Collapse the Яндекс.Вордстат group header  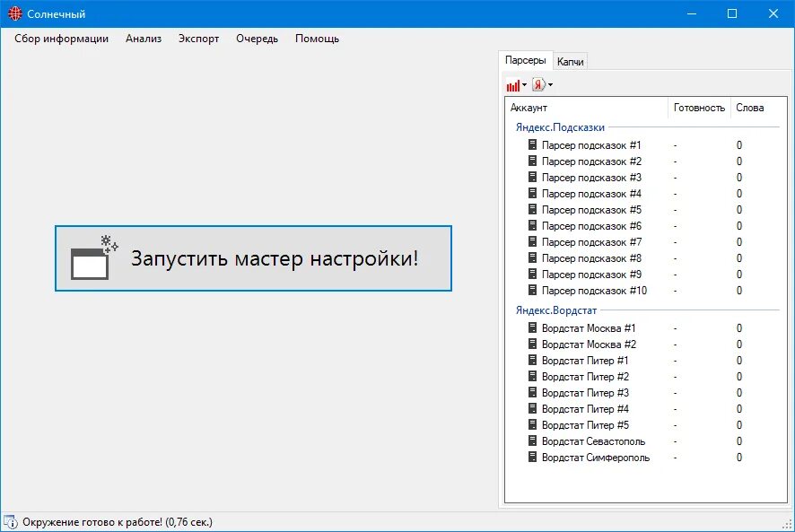(556, 310)
